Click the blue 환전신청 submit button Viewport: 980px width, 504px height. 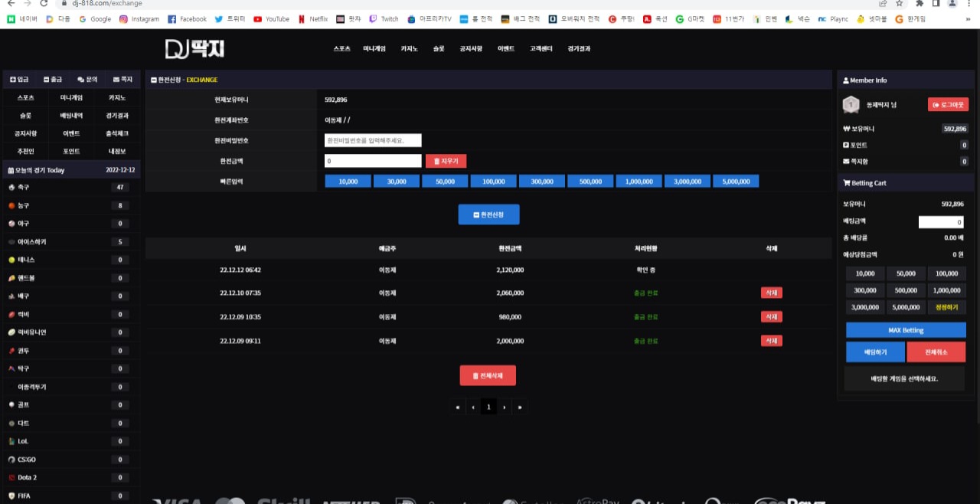pos(488,214)
